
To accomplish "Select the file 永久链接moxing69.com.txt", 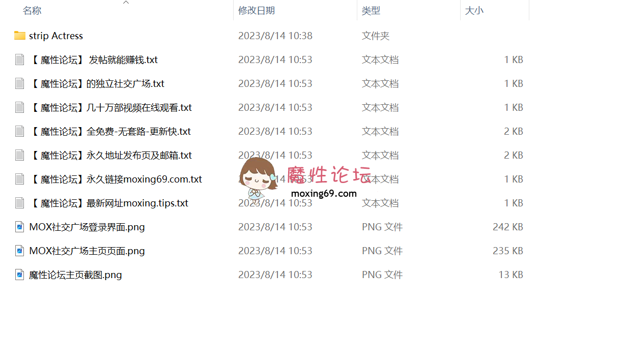I will (116, 179).
